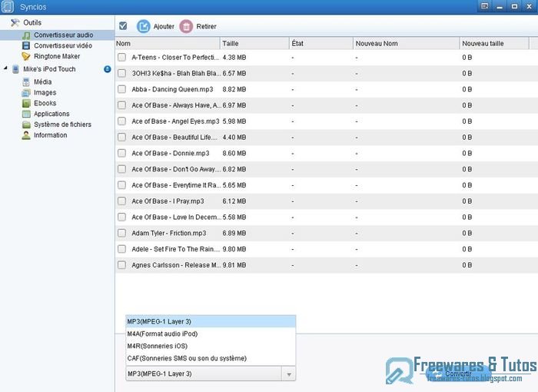538x392 pixels.
Task: Sort by the Nouveau taille column header
Action: click(x=494, y=44)
